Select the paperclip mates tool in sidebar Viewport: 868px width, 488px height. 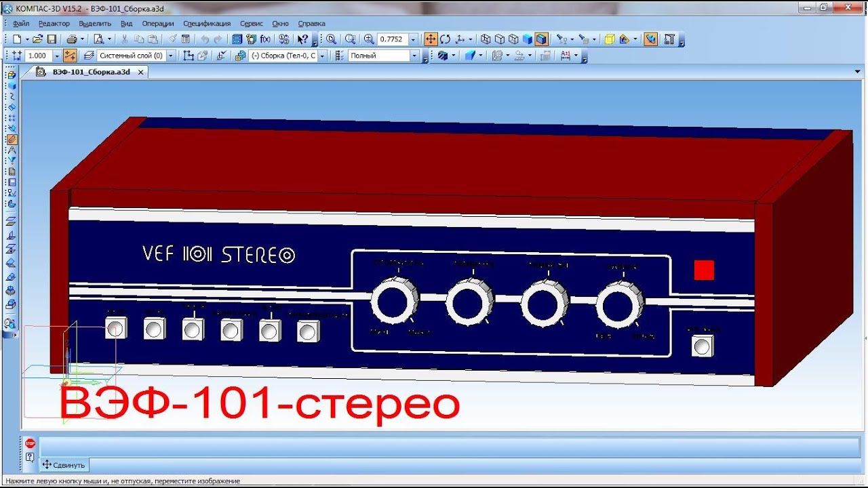[12, 139]
